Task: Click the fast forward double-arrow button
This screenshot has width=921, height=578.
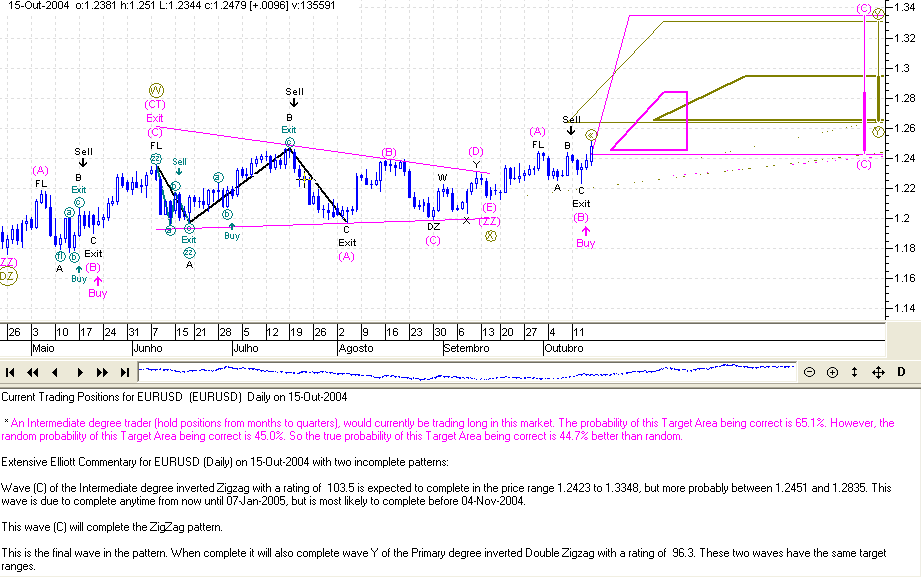Action: click(102, 372)
